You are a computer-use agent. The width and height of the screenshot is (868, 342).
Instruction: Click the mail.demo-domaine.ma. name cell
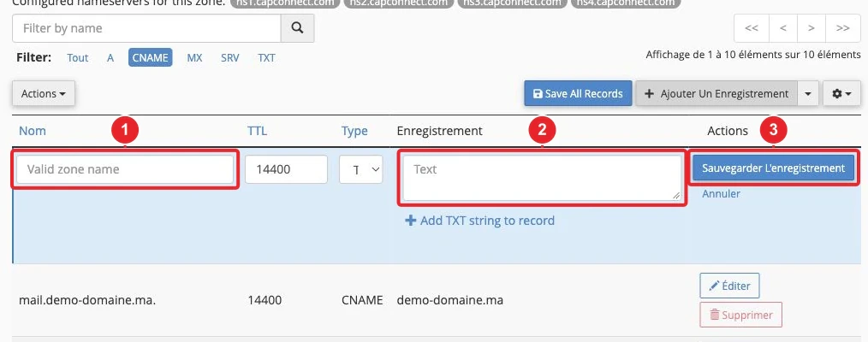coord(87,301)
